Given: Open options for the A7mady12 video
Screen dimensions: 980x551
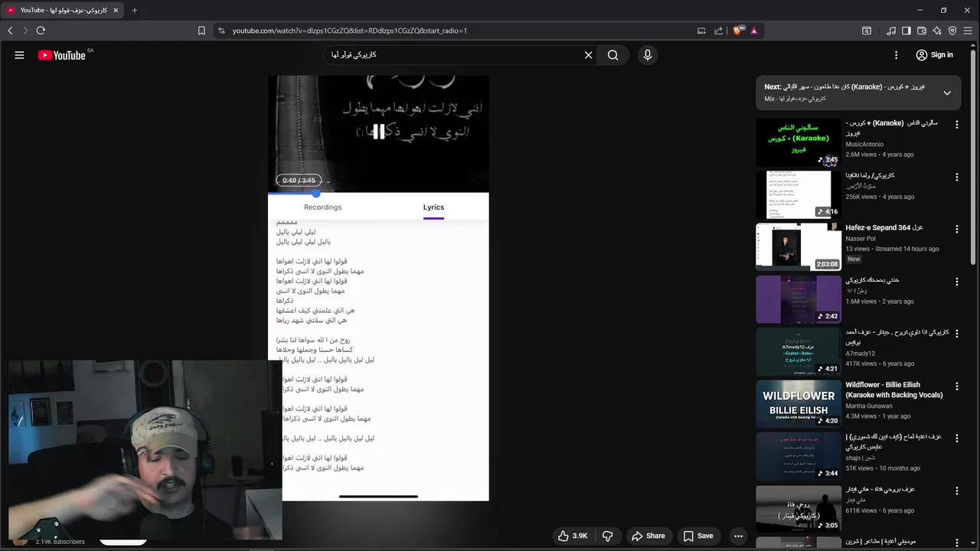Looking at the screenshot, I should click(956, 334).
